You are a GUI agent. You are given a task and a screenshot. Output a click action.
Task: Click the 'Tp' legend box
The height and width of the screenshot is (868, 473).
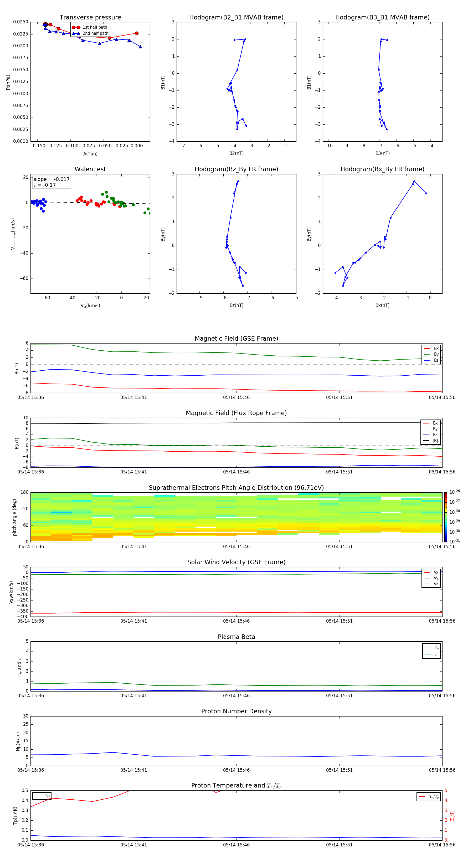(x=42, y=796)
